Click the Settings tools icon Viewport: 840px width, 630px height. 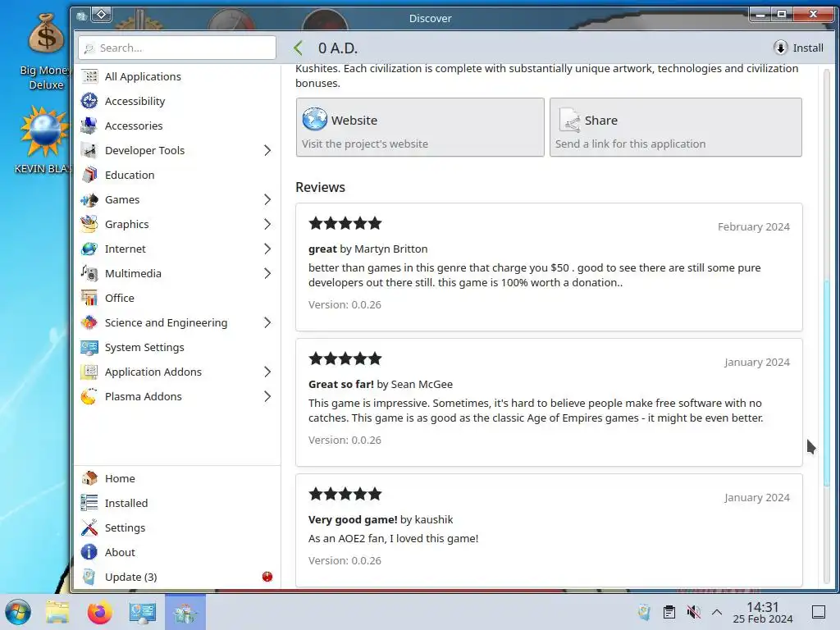[x=89, y=527]
